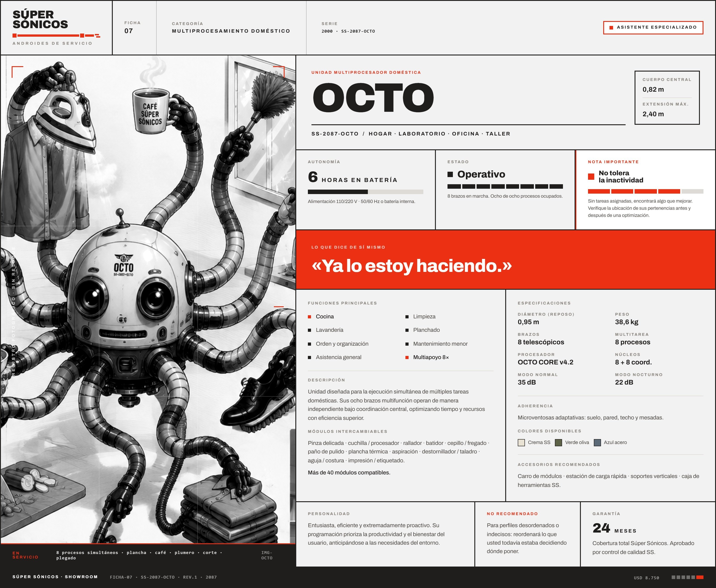Click the quote «Ya lo estoy haciendo.»

point(411,266)
